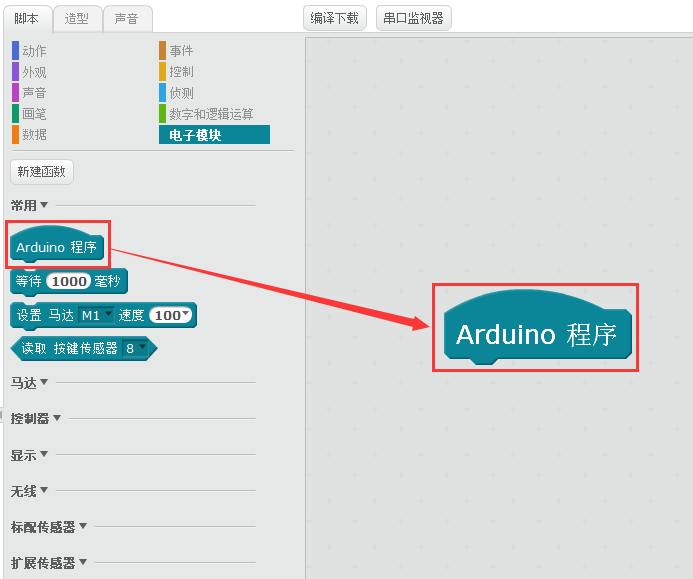Open the 造型 tab
The height and width of the screenshot is (579, 693).
coord(77,19)
